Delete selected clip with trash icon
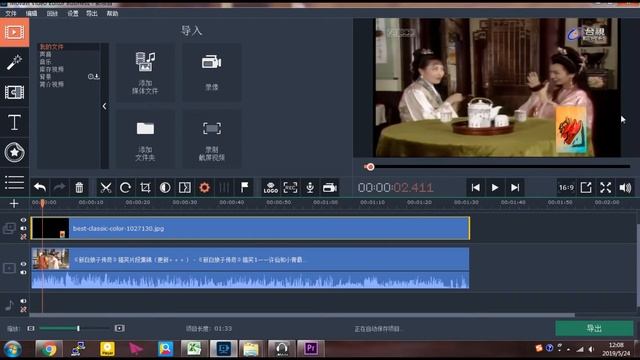Viewport: 640px width, 360px height. 79,187
